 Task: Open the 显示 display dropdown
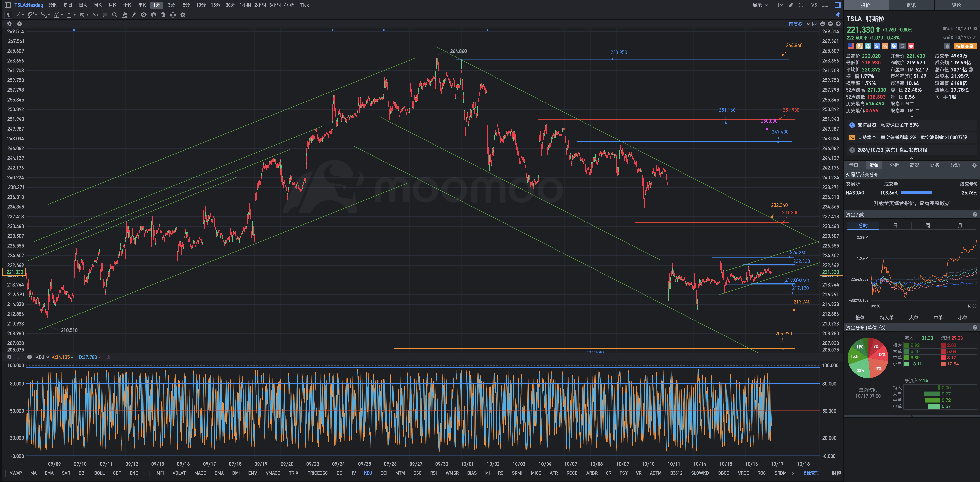pos(760,5)
